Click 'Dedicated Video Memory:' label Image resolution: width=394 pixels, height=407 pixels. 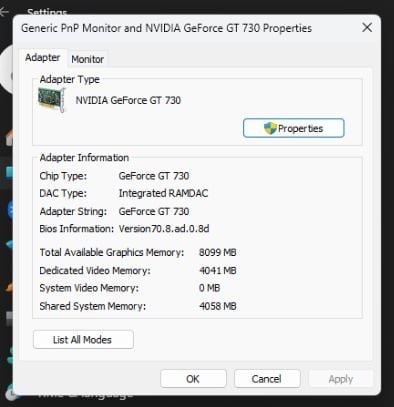[x=95, y=271]
